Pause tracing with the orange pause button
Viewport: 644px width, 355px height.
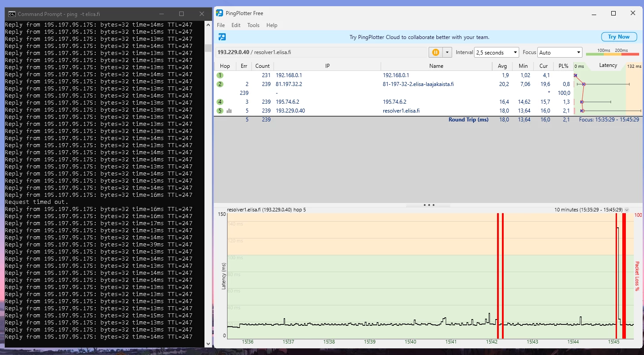point(436,52)
